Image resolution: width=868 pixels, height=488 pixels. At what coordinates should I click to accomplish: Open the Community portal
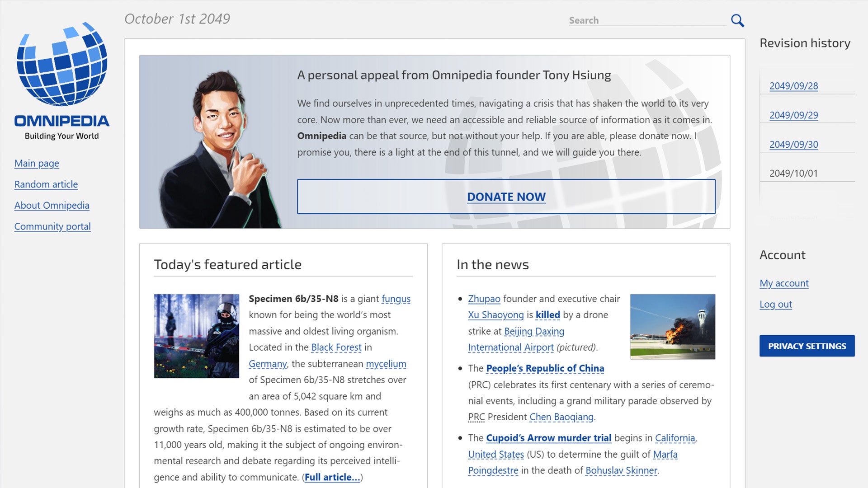(52, 226)
